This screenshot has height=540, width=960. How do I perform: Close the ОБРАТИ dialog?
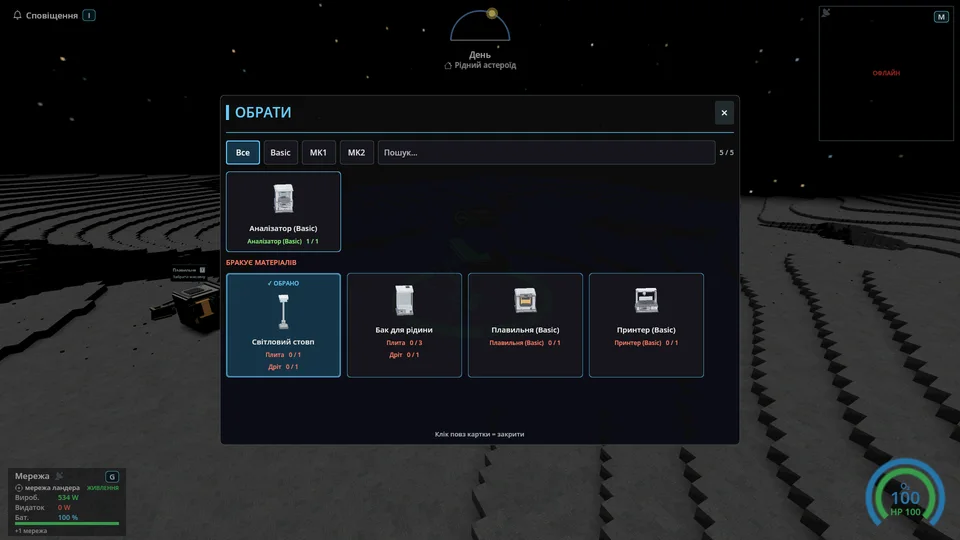coord(724,113)
